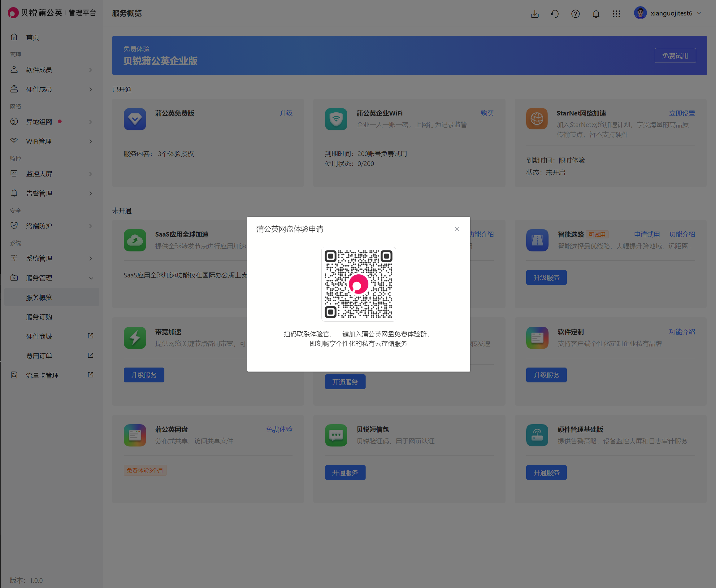Close the 蒲公英网盘体验申请 dialog
716x588 pixels.
coord(457,229)
